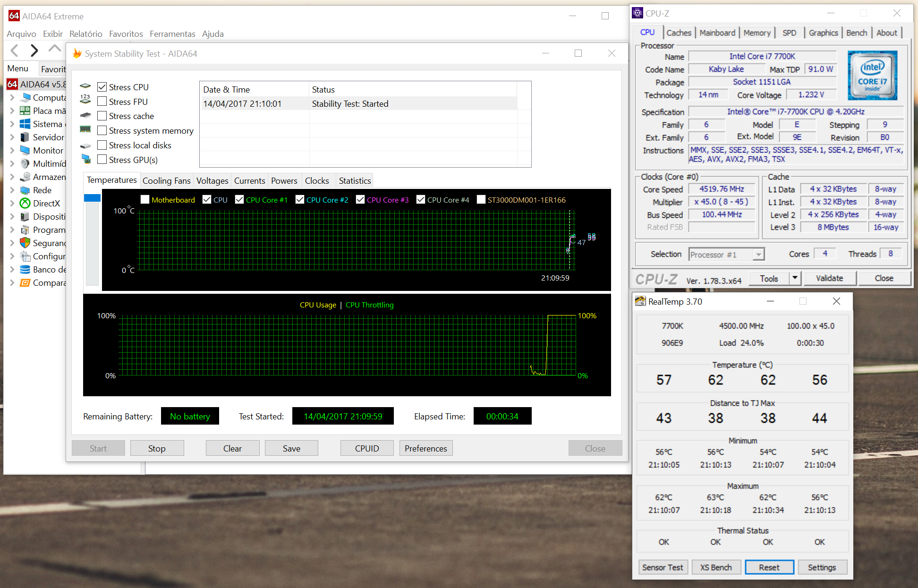The image size is (918, 588).
Task: Click the Sistema Windows logo icon
Action: click(25, 124)
